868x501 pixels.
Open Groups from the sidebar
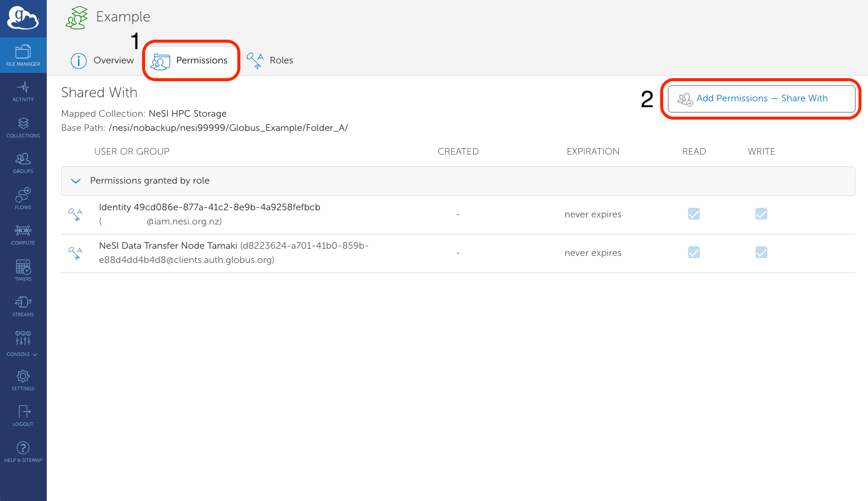23,163
